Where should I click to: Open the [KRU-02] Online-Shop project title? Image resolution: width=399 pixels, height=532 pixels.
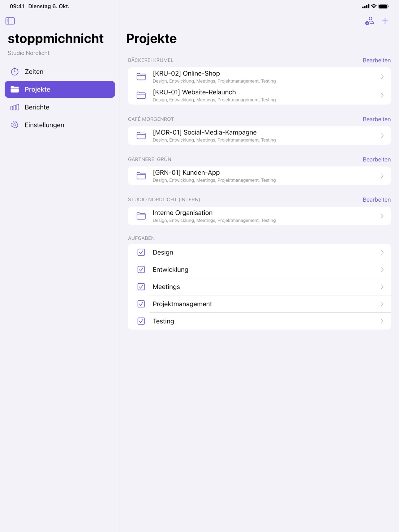pos(186,73)
